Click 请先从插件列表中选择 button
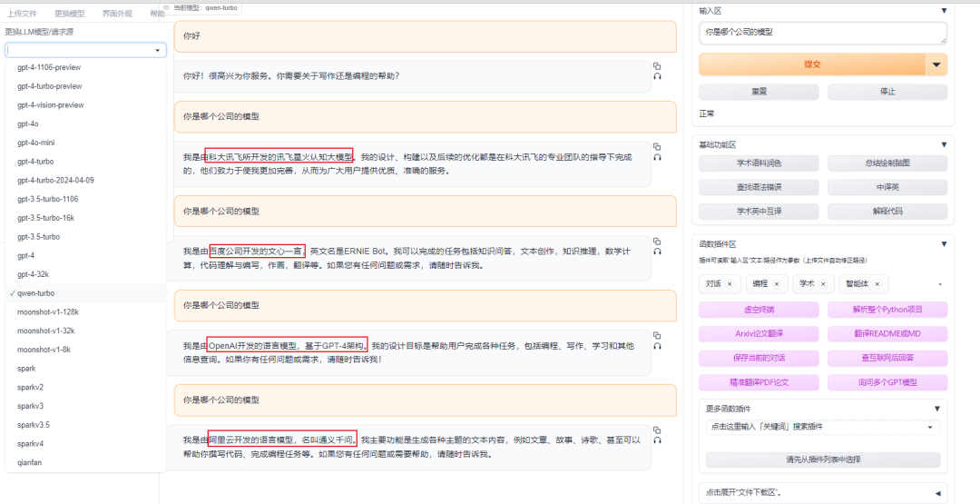This screenshot has width=980, height=504. pyautogui.click(x=823, y=460)
